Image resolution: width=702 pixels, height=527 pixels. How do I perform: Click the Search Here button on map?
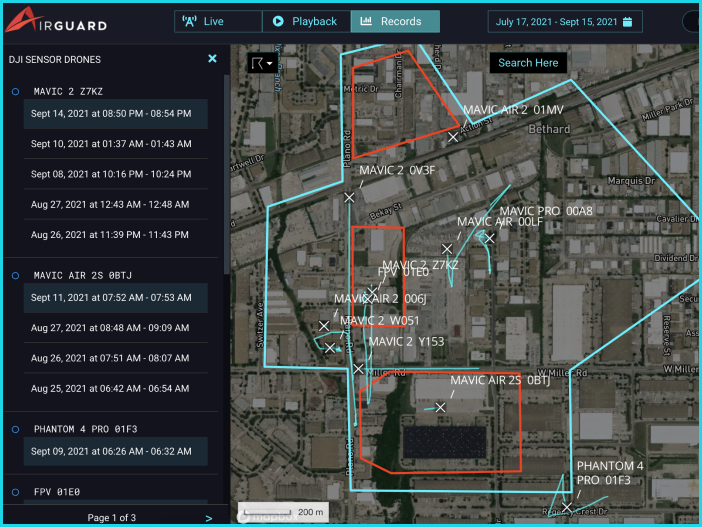[528, 63]
